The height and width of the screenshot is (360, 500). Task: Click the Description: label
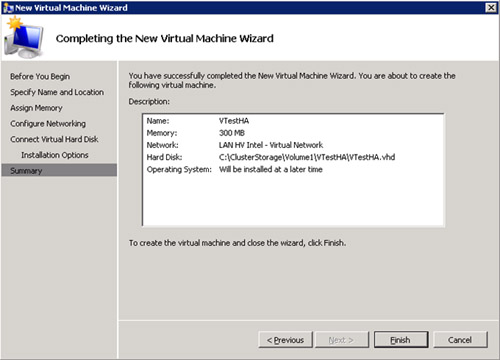click(x=149, y=101)
